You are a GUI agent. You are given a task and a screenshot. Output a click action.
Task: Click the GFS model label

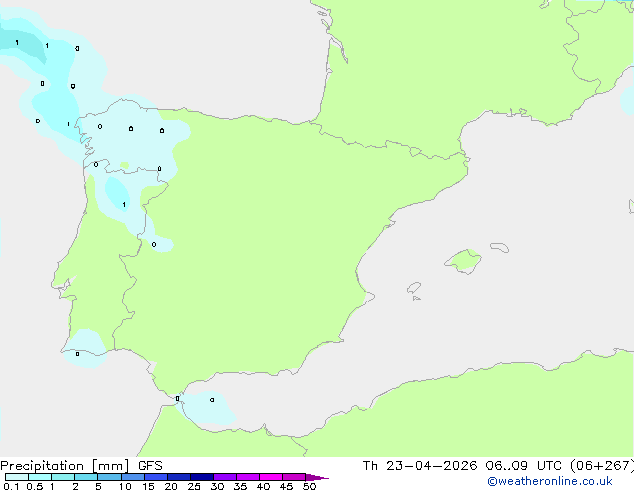(150, 466)
